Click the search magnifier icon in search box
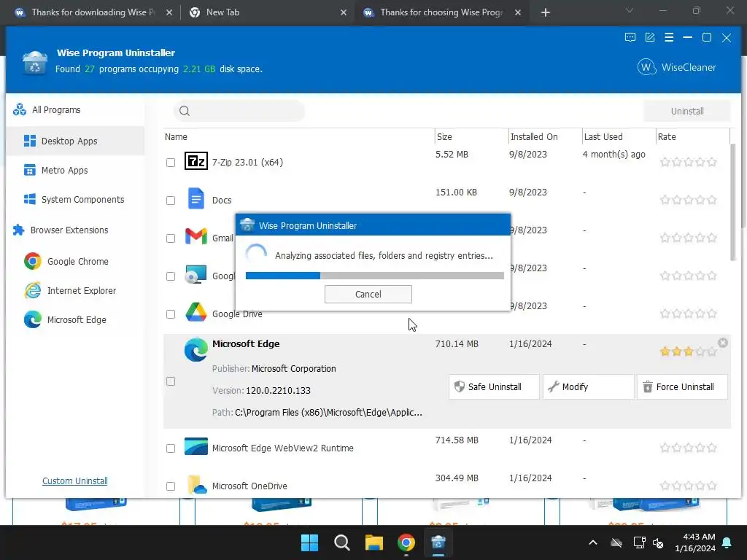Image resolution: width=747 pixels, height=560 pixels. [x=185, y=111]
